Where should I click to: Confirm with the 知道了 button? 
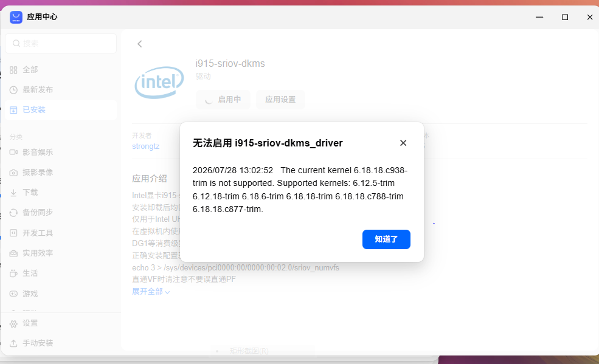pos(386,239)
